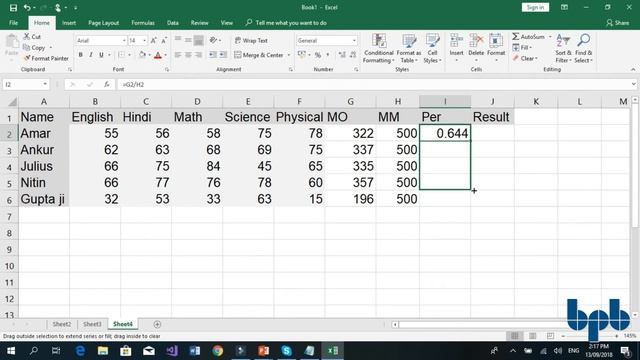Open Cell Styles gallery
Screen dimensions: 640x360
click(x=432, y=49)
